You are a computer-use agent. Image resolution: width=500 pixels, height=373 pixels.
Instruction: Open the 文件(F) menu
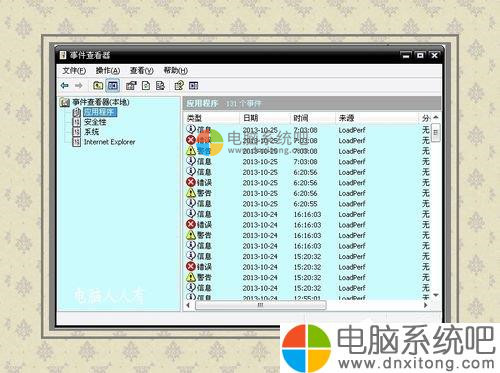coord(74,71)
